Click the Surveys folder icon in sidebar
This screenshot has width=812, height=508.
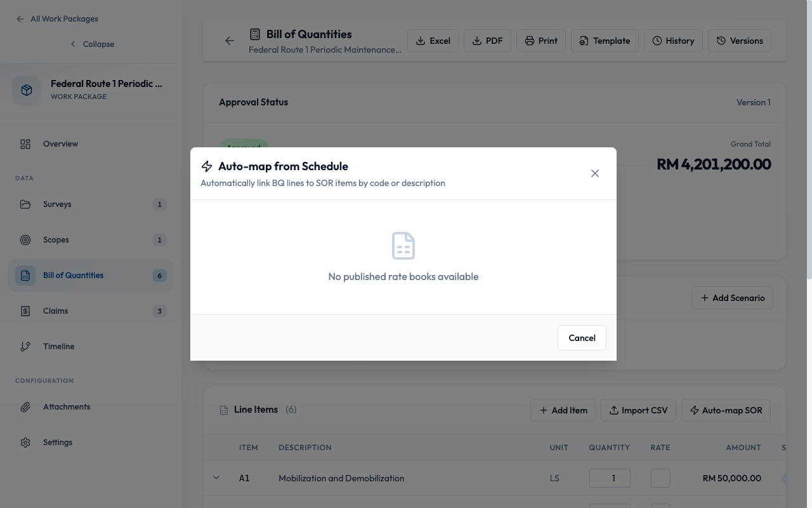25,204
